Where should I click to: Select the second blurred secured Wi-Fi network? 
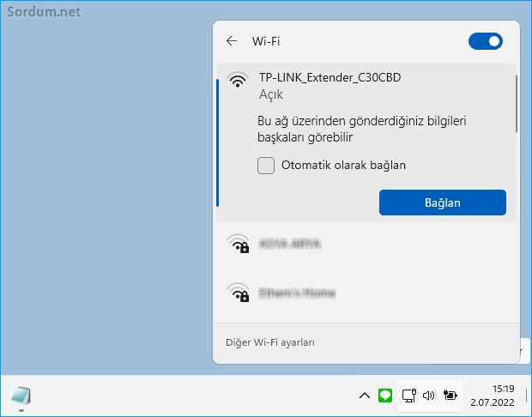[366, 293]
